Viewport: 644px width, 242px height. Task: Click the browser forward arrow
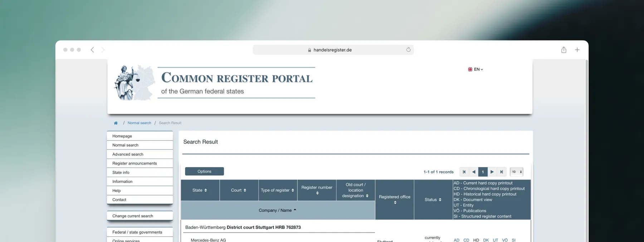[x=103, y=50]
